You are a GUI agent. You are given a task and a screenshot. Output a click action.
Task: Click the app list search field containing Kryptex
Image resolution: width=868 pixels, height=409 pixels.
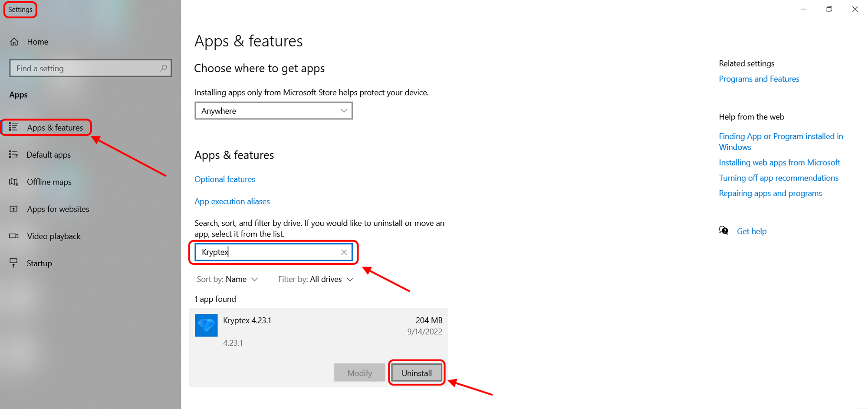tap(273, 252)
